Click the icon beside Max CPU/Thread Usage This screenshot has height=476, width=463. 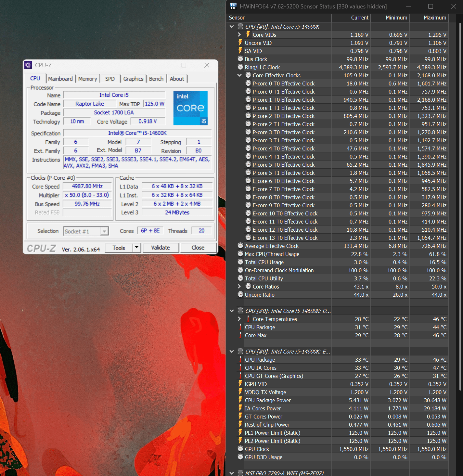(x=240, y=254)
